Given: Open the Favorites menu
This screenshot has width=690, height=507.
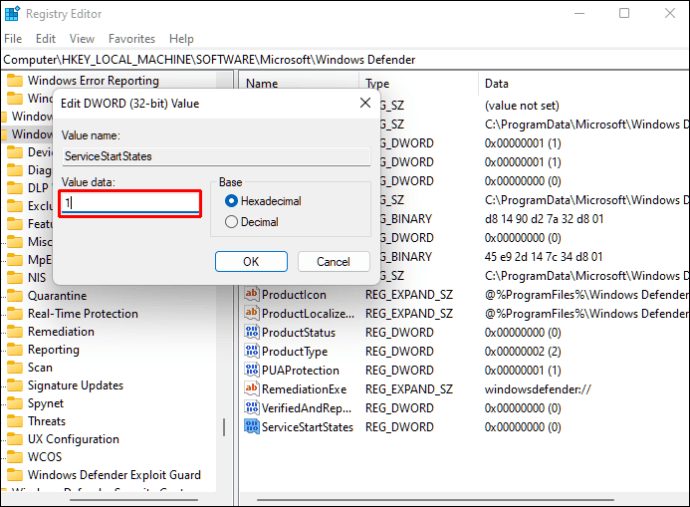Looking at the screenshot, I should point(131,39).
